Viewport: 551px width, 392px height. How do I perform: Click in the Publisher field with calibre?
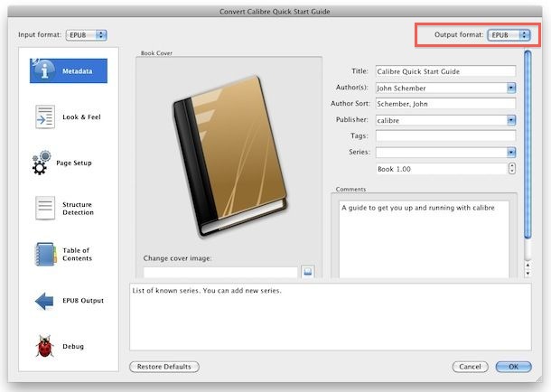click(x=441, y=120)
